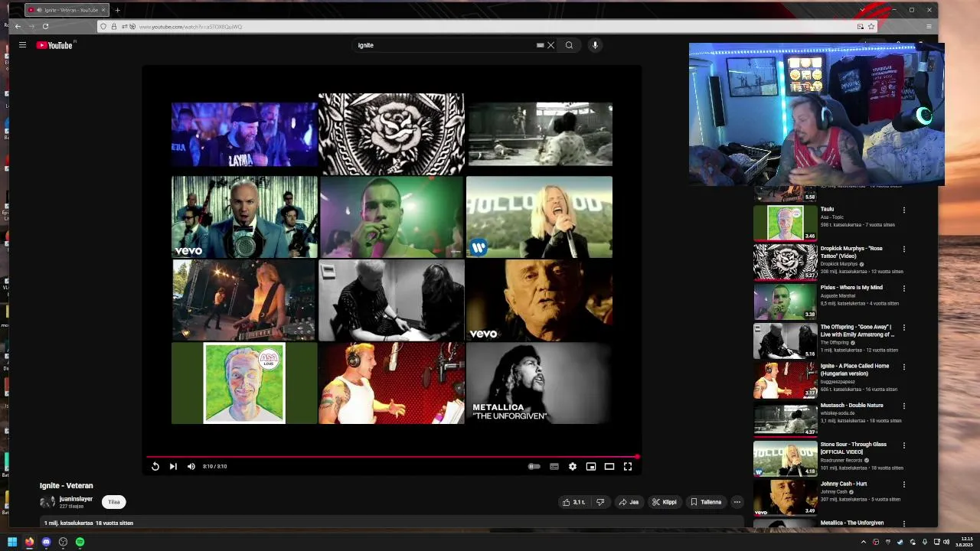Open sidebar thumbnail for Johnny Cash - Hurt
Image resolution: width=980 pixels, height=551 pixels.
tap(786, 498)
